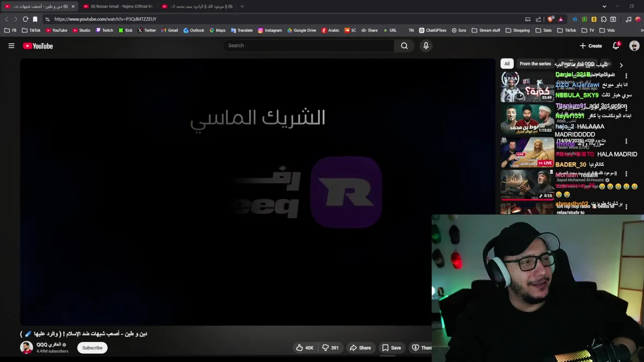
Task: Open the Instagram bookmark
Action: [270, 30]
